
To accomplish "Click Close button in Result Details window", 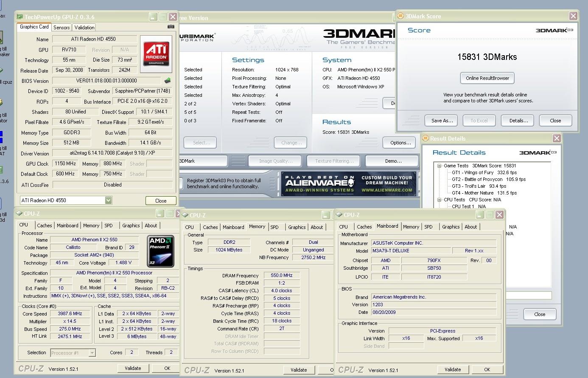I will point(540,314).
